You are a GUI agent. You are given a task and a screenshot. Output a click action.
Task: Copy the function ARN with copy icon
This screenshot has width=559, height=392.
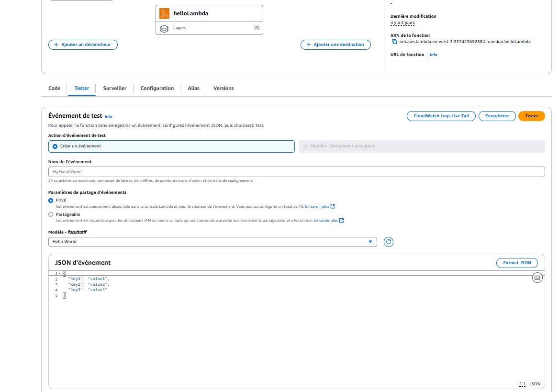tap(394, 42)
